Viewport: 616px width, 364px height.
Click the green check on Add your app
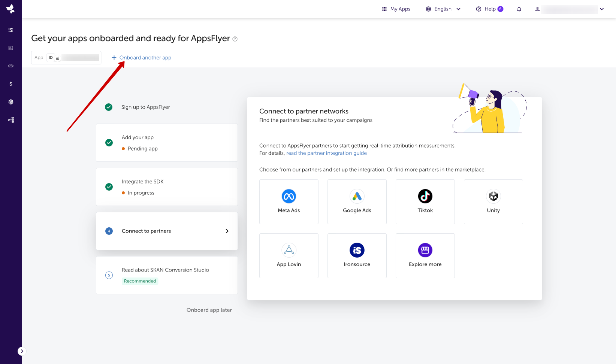[109, 143]
